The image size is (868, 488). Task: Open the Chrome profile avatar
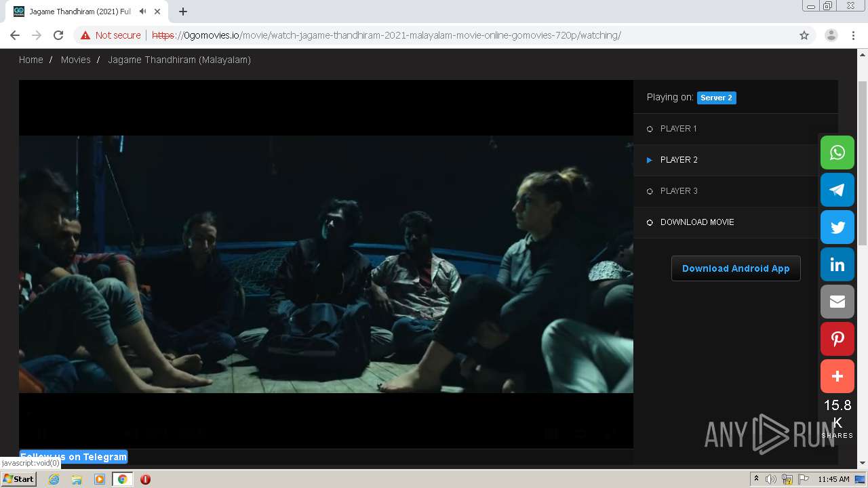[831, 35]
